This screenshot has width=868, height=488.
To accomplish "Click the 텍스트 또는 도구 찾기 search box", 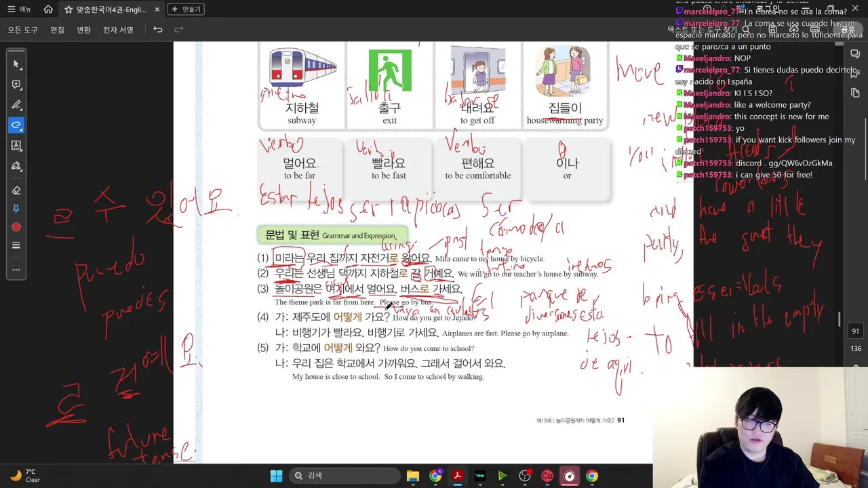I will click(x=709, y=30).
